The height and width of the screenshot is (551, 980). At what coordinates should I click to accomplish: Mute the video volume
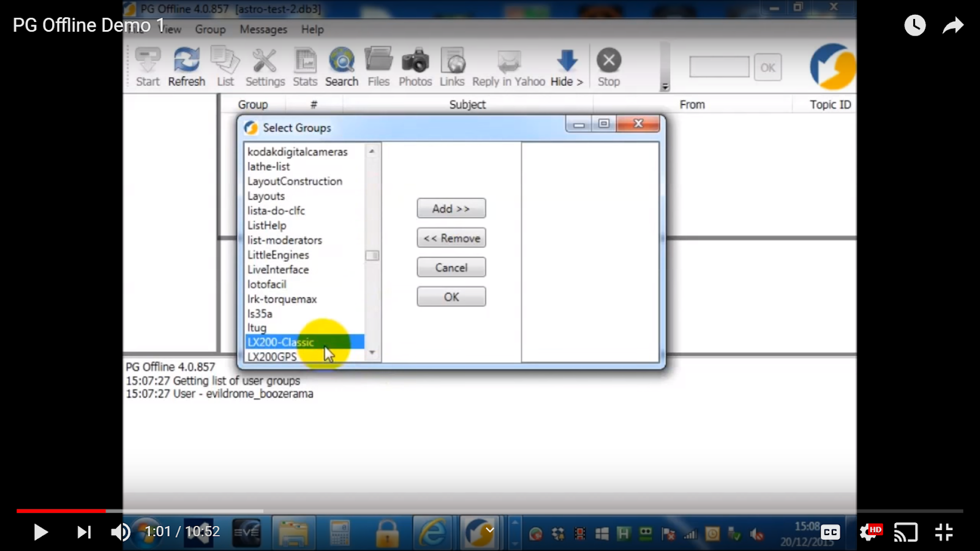tap(121, 532)
